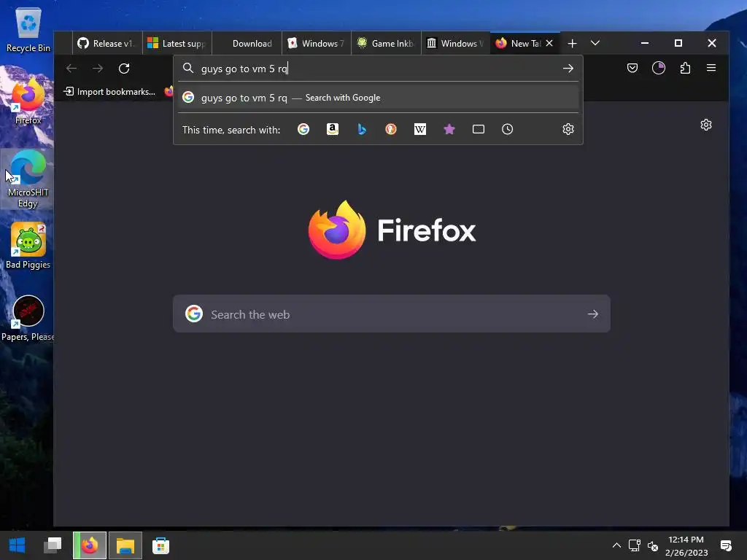Click arrow in the Search the web box
The height and width of the screenshot is (560, 747).
pyautogui.click(x=592, y=314)
